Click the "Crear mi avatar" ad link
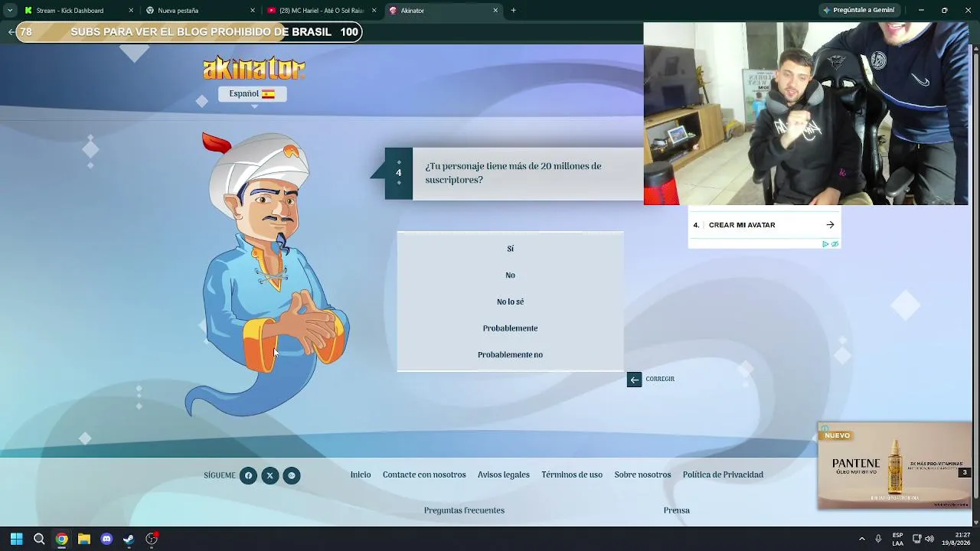 tap(742, 225)
